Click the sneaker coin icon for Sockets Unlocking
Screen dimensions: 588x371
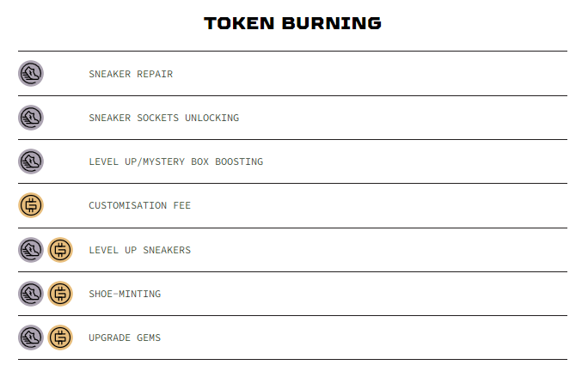[31, 118]
